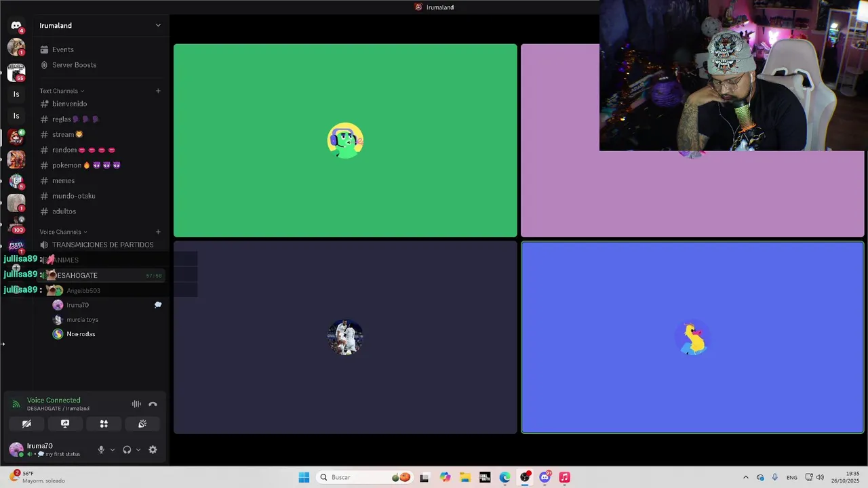Switch to Discord taskbar icon
Viewport: 868px width, 488px height.
click(545, 477)
